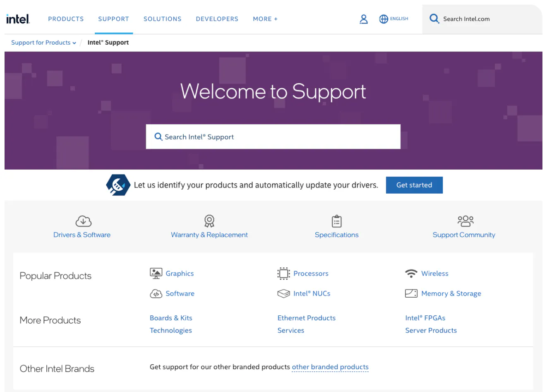
Task: Click the Specifications clipboard icon
Action: [337, 221]
